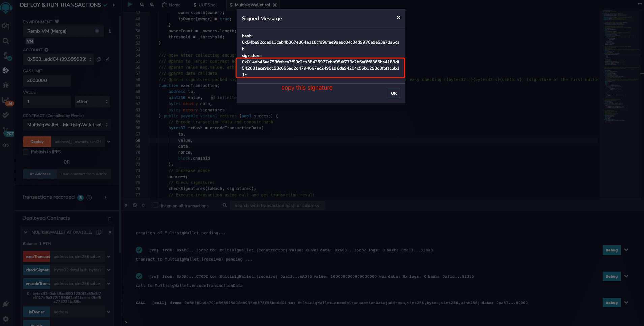
Task: Enable listen on all transactions checkbox
Action: [155, 205]
